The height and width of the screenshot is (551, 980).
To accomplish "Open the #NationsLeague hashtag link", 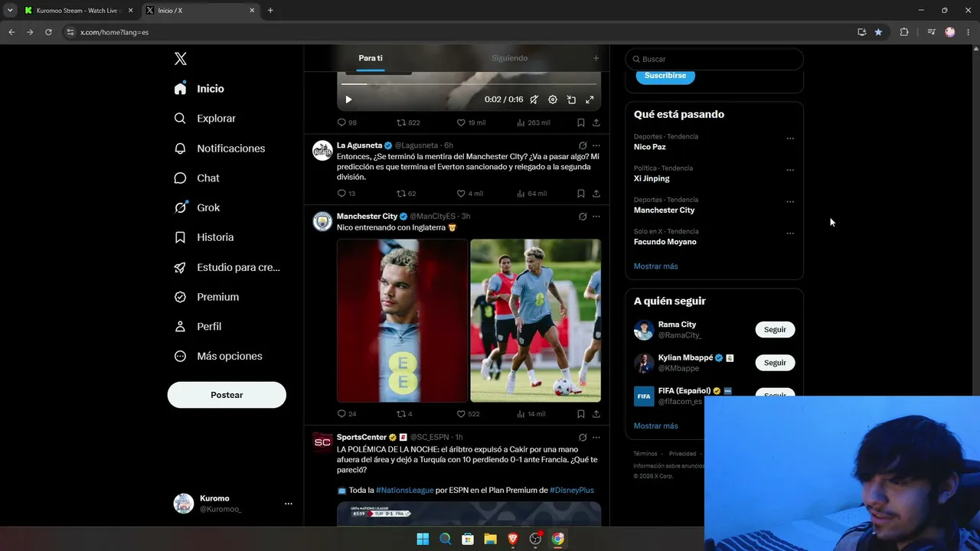I will coord(404,491).
